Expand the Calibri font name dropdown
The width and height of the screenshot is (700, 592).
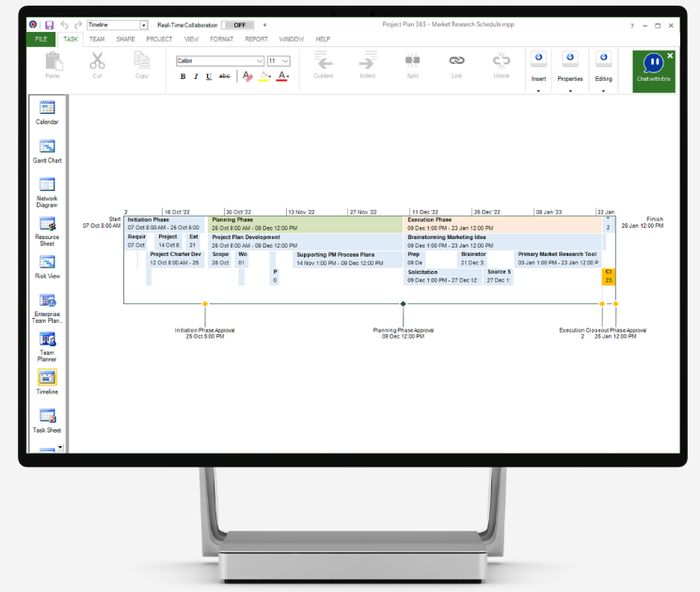[260, 61]
